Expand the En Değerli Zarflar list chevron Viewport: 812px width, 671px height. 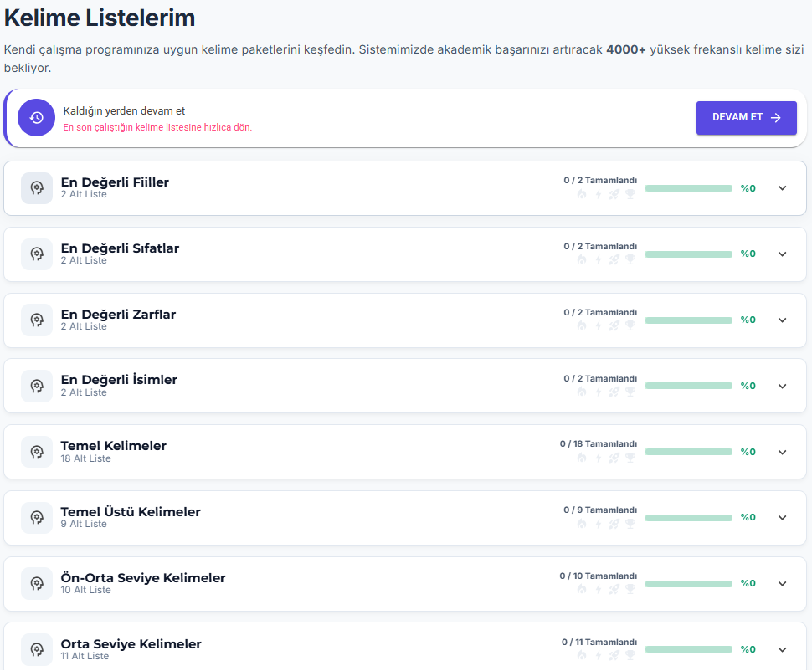(783, 320)
